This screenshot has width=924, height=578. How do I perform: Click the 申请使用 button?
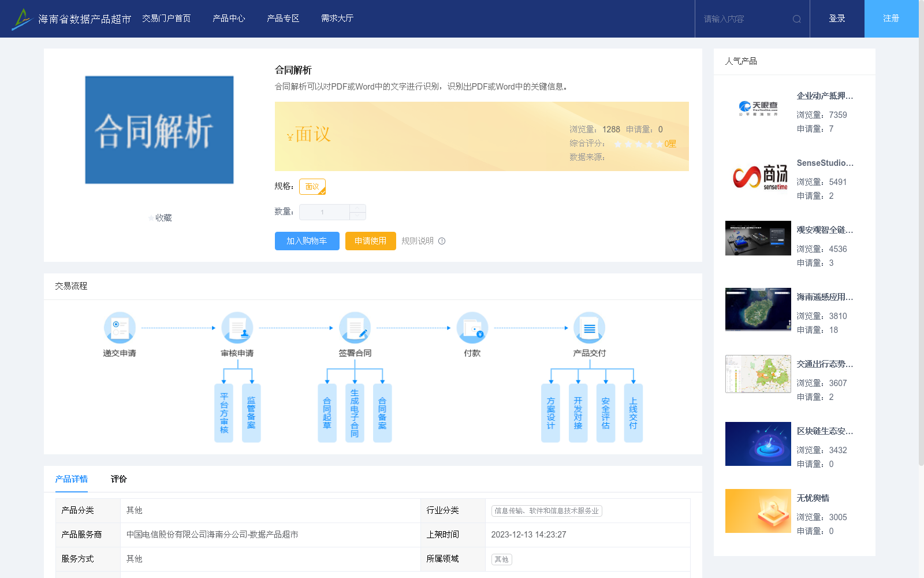tap(371, 241)
